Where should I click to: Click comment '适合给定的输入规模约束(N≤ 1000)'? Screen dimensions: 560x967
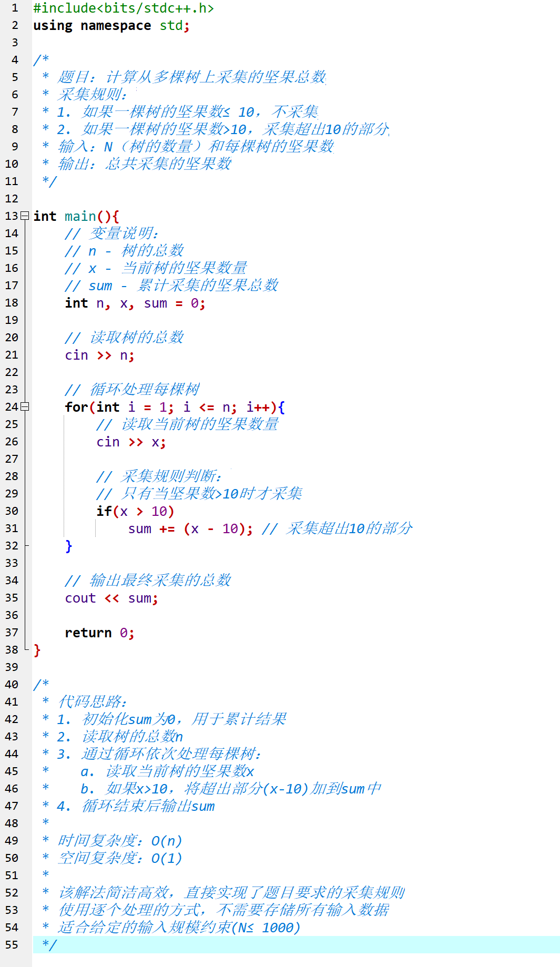(179, 928)
